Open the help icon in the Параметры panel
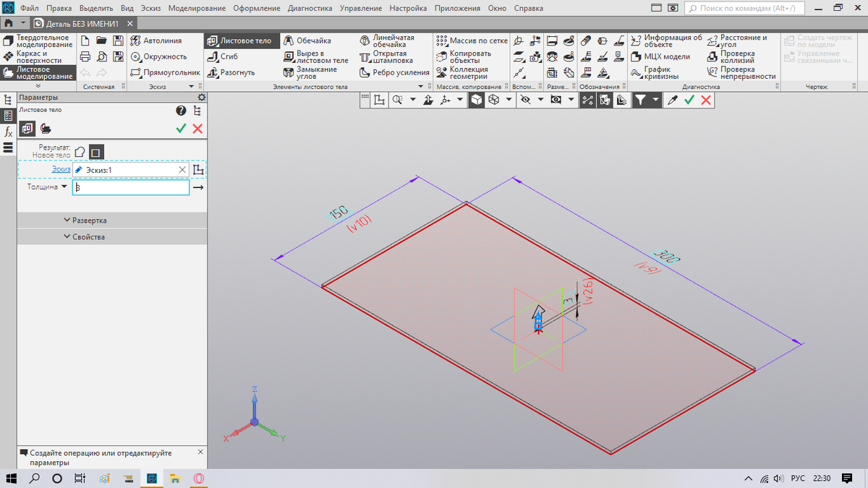Screen dimensions: 868x488 coord(181,111)
